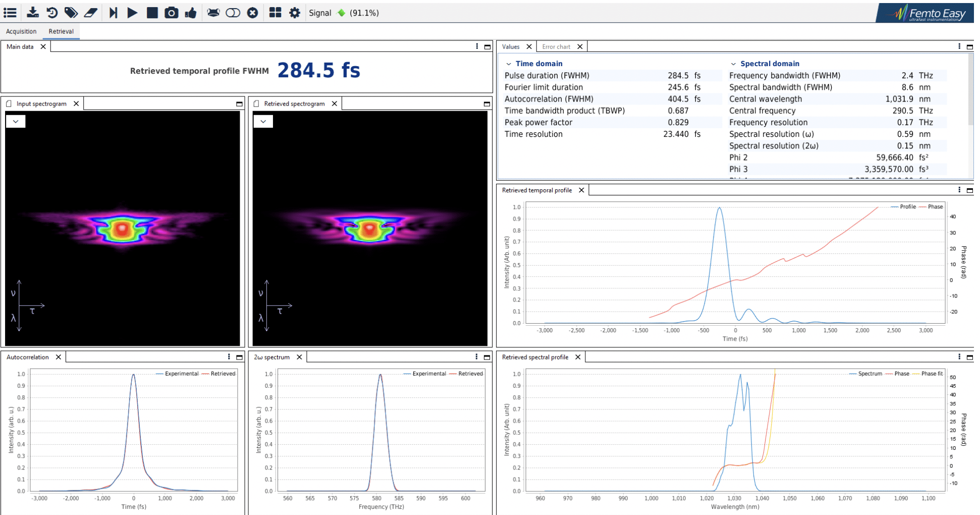
Task: Open the dropdown on Input spectrogram image
Action: 16,121
